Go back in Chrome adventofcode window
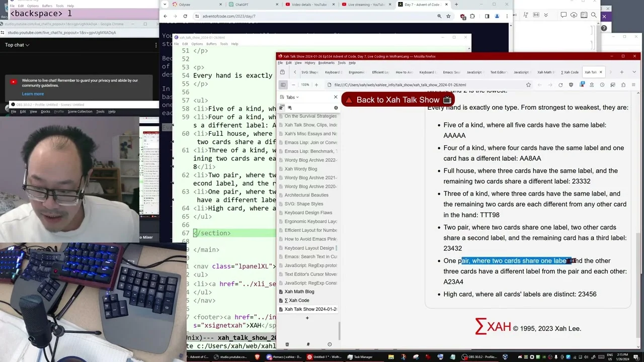 pos(165,16)
